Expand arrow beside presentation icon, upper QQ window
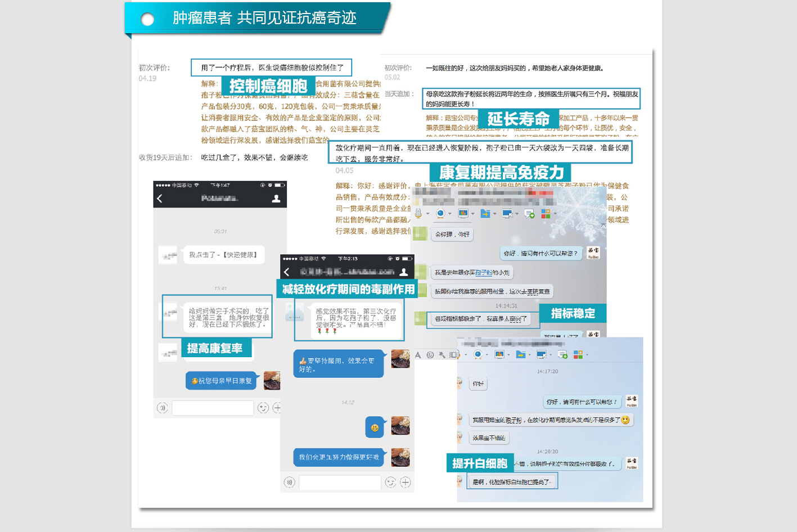The width and height of the screenshot is (797, 532). coord(473,214)
